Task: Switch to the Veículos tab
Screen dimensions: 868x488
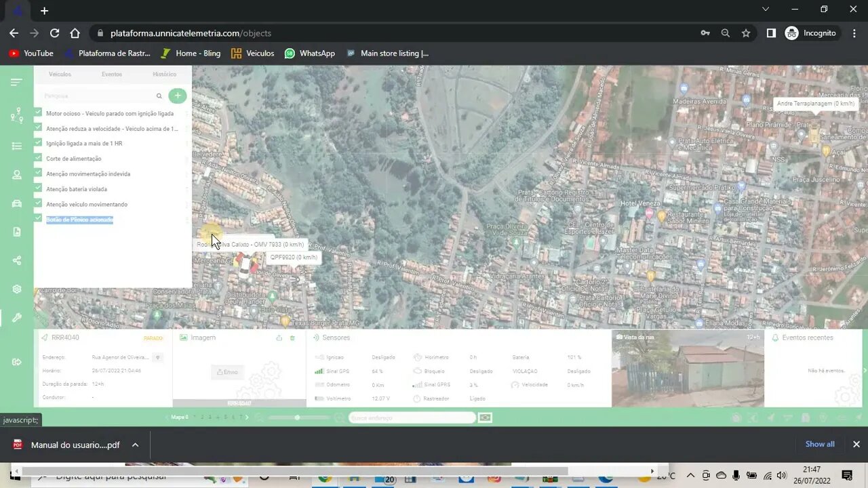Action: (60, 75)
